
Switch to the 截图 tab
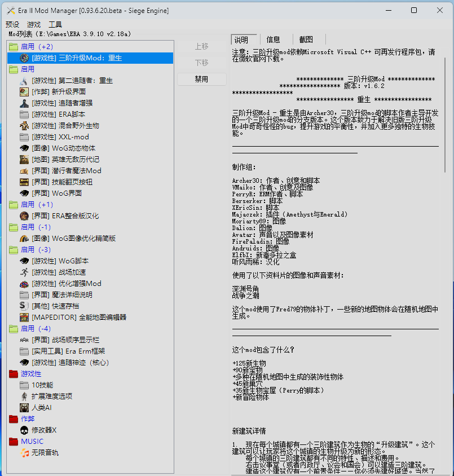306,39
